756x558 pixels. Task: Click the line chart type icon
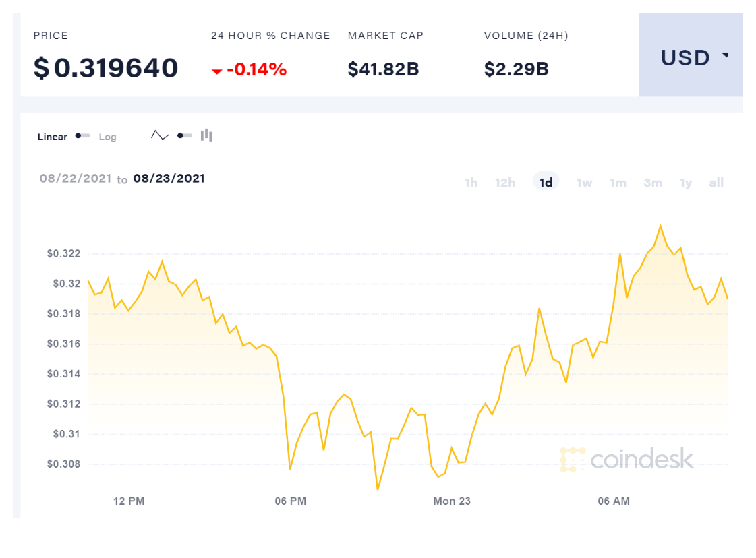coord(160,135)
